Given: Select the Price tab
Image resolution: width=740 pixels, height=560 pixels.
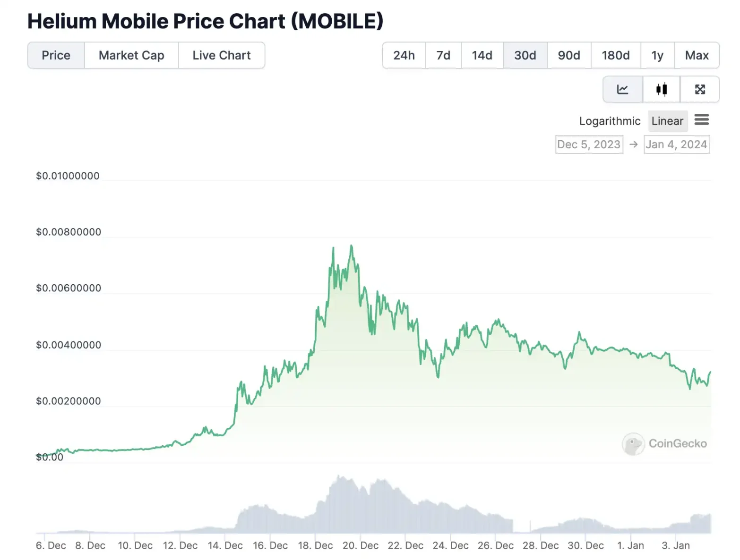Looking at the screenshot, I should click(x=56, y=55).
